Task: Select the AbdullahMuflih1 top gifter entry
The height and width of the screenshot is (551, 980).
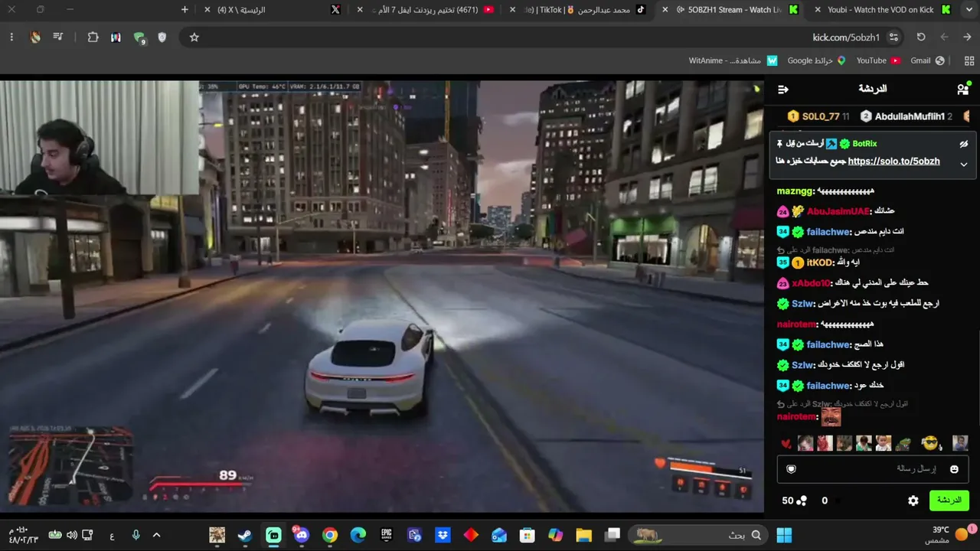Action: [906, 116]
